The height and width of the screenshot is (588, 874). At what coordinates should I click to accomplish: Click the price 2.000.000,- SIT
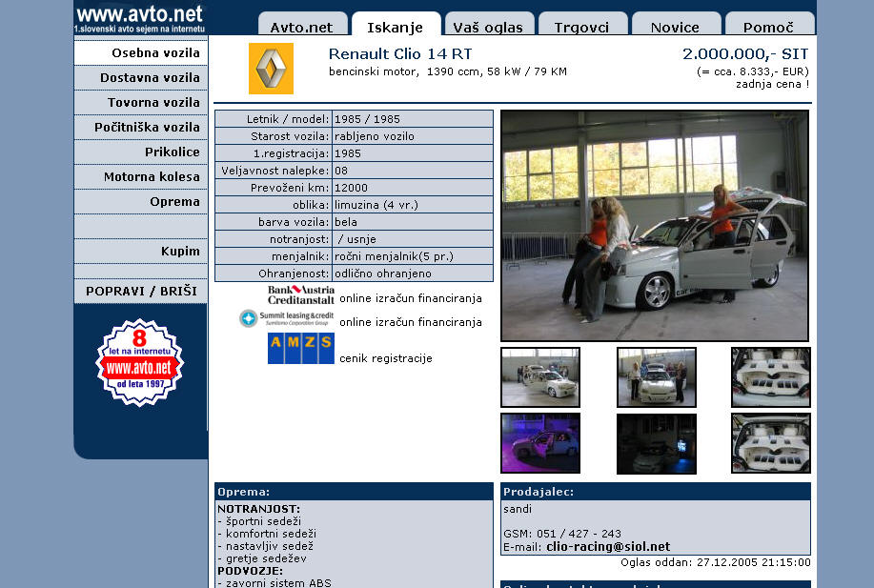click(x=745, y=54)
